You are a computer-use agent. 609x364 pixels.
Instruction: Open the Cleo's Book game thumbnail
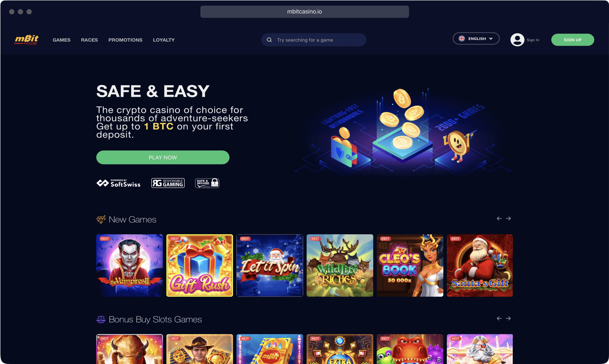point(410,265)
